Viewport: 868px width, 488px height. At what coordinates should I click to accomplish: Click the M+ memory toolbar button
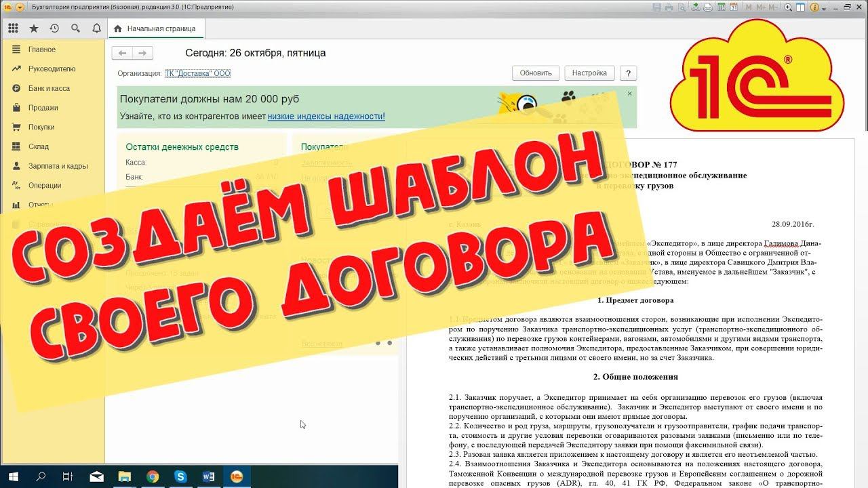click(x=761, y=7)
